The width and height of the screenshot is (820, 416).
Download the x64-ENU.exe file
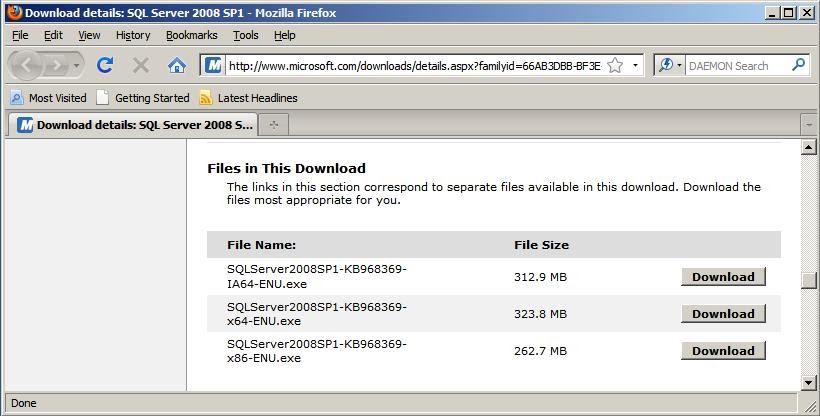coord(723,314)
